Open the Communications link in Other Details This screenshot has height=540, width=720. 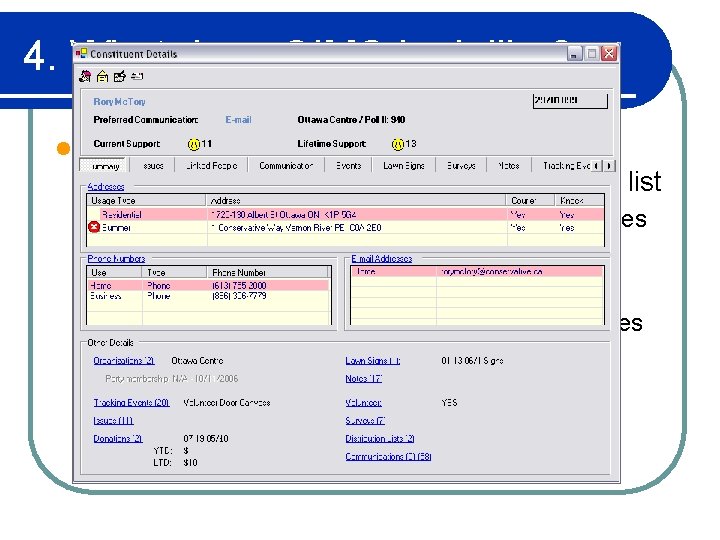[388, 456]
